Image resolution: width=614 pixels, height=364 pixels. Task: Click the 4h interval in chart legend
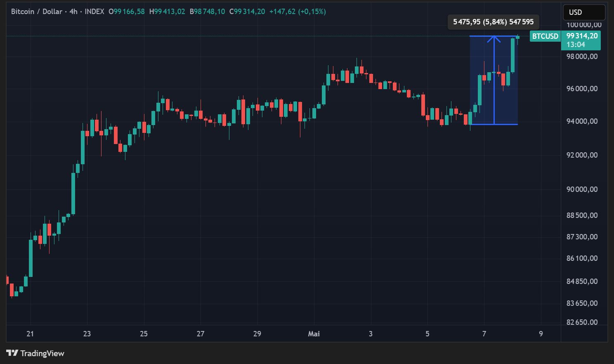[73, 12]
